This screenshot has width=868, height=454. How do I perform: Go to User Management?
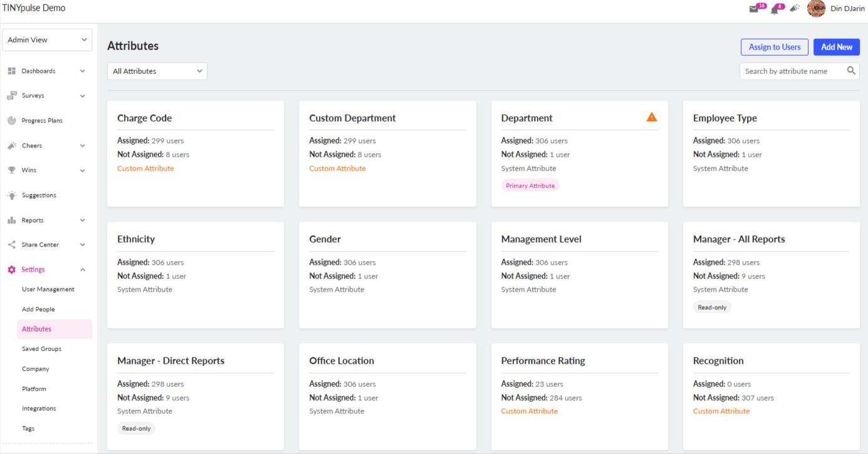(48, 289)
